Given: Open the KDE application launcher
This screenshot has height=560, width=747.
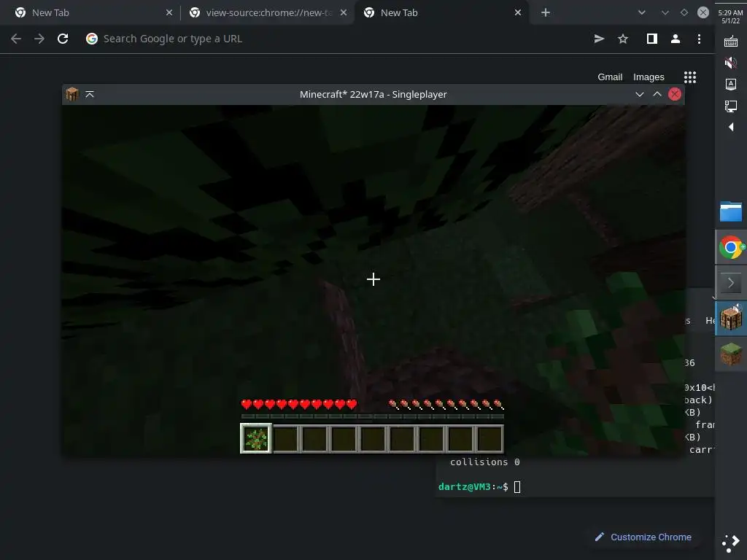Looking at the screenshot, I should 731,544.
